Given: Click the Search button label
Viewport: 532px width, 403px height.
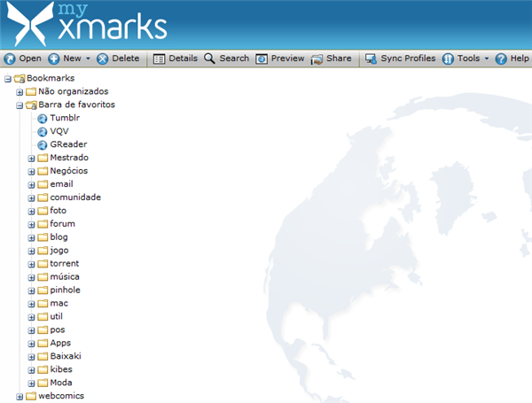Looking at the screenshot, I should [x=234, y=58].
